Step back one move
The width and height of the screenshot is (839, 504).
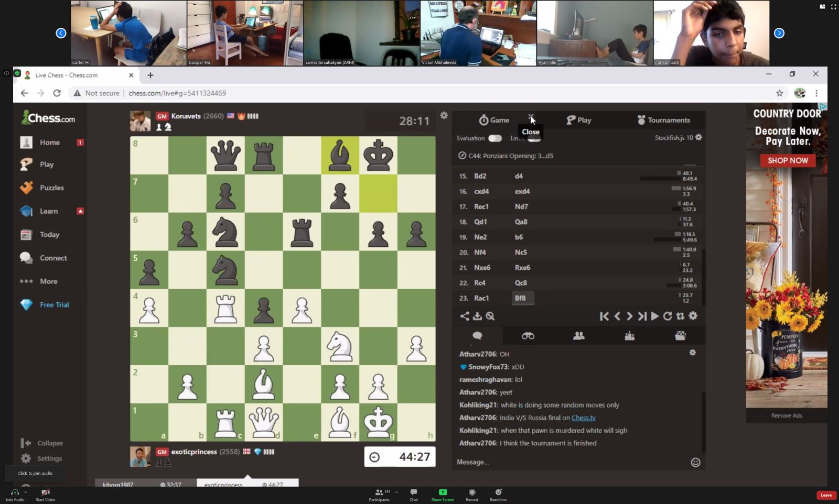(617, 316)
